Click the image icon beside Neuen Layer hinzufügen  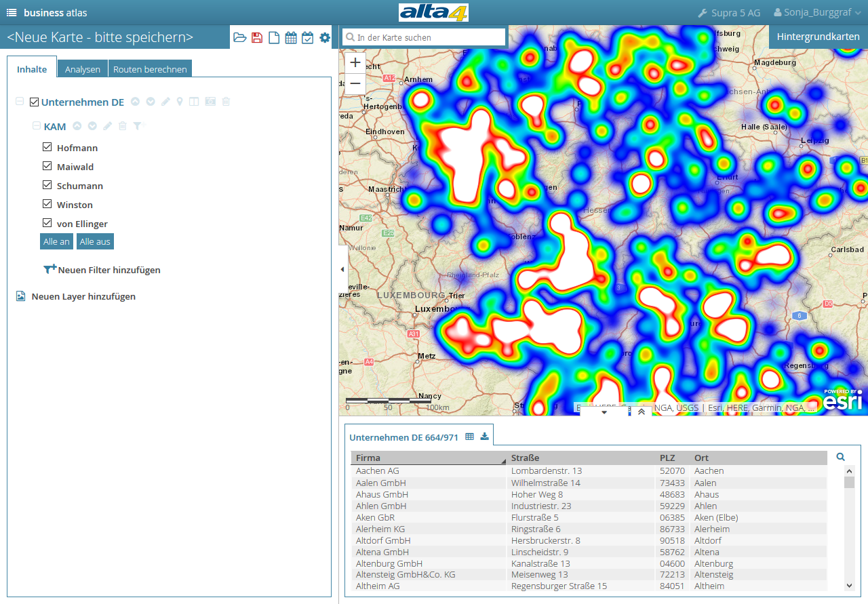click(21, 296)
